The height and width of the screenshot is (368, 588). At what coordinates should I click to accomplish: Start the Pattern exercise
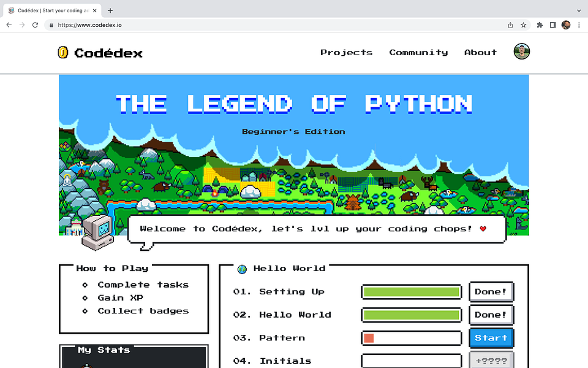(x=491, y=337)
